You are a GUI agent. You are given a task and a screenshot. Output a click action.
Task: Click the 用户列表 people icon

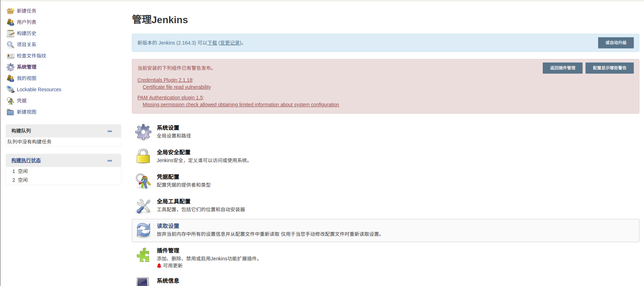(x=11, y=22)
